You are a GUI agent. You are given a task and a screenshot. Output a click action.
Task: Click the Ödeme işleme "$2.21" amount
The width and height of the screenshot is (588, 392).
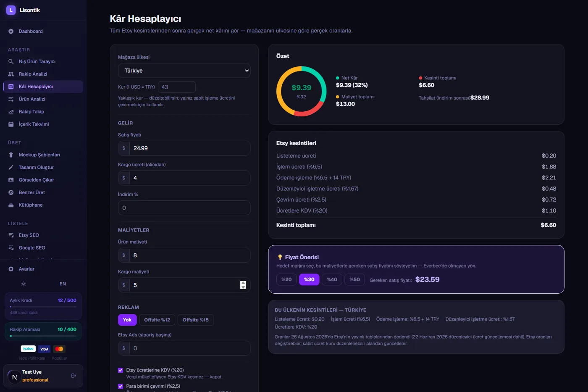coord(549,178)
